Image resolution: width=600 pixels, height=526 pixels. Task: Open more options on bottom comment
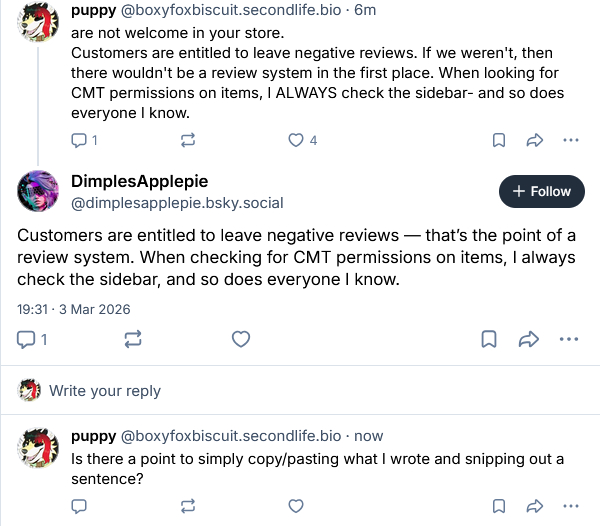click(570, 505)
